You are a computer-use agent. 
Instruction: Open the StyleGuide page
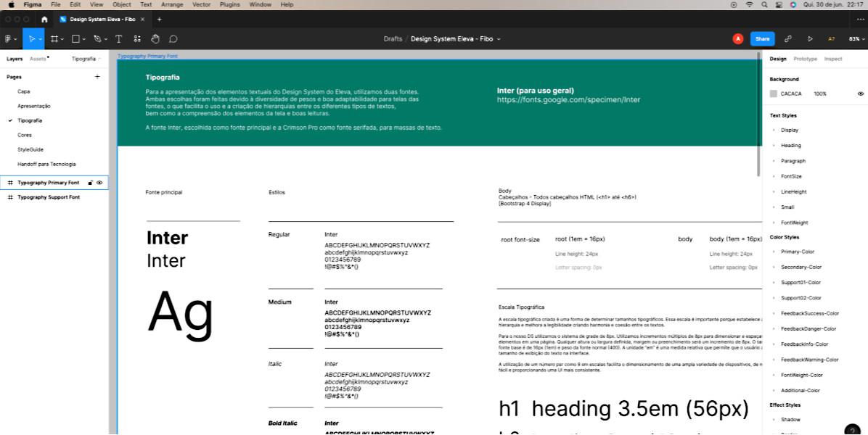(30, 150)
